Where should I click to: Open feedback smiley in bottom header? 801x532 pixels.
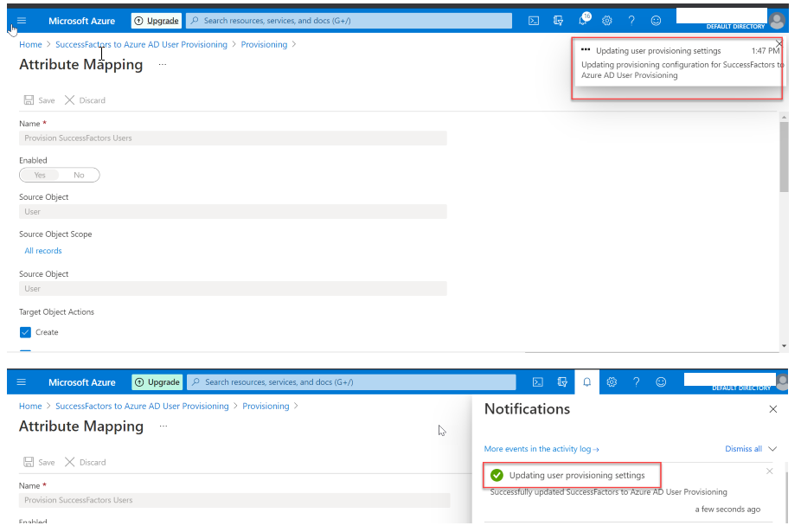(661, 381)
